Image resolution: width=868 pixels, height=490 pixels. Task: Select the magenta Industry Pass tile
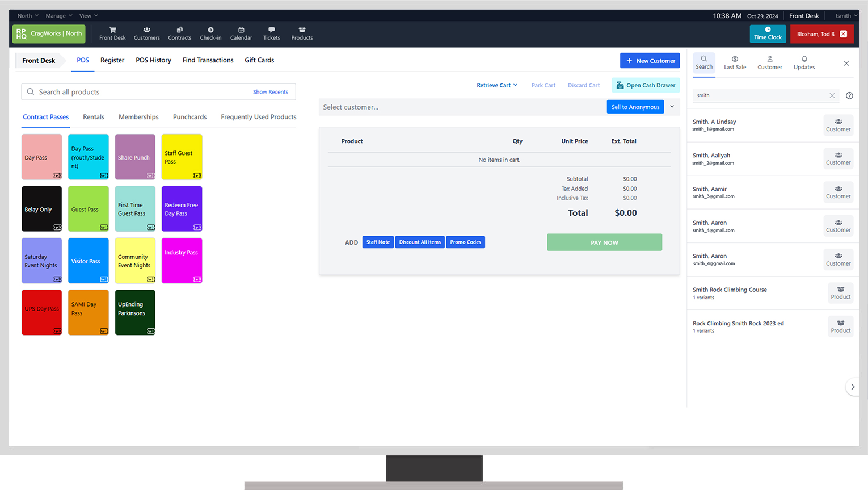[x=182, y=261]
